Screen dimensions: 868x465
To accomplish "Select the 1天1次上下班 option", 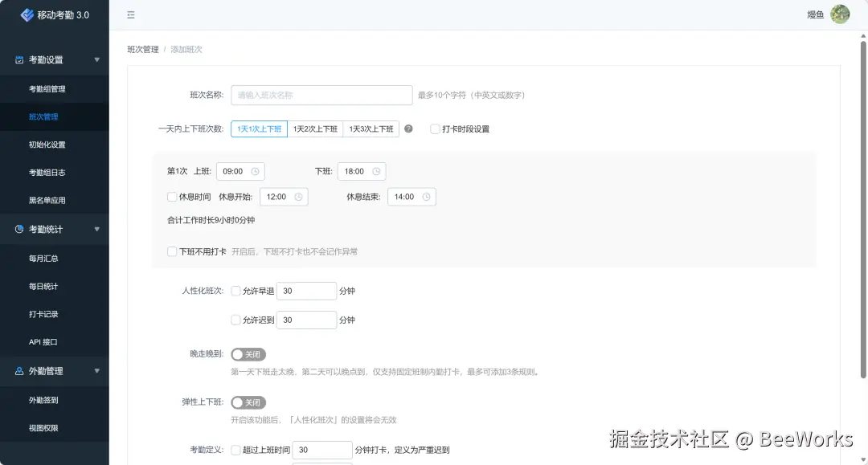I will click(x=259, y=128).
